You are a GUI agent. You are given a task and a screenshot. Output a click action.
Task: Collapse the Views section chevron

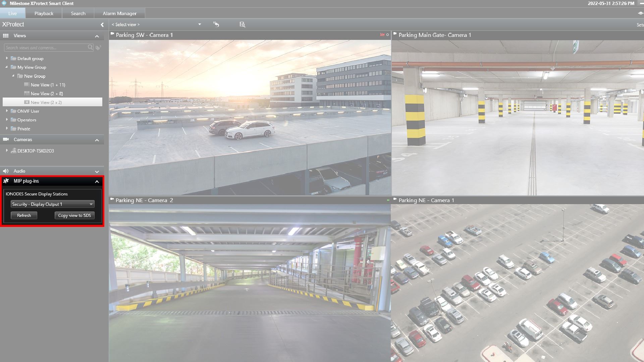(97, 36)
